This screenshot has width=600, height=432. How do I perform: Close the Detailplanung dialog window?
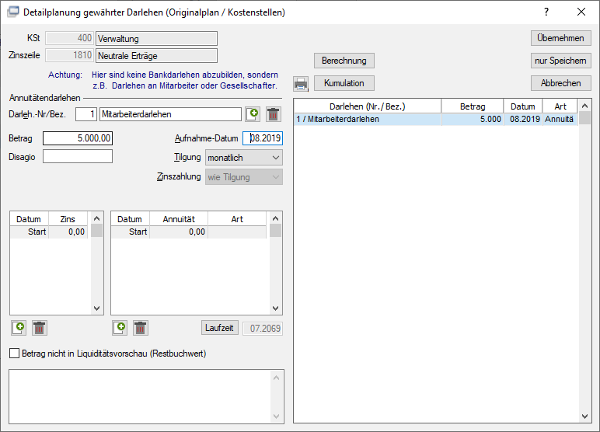point(581,12)
